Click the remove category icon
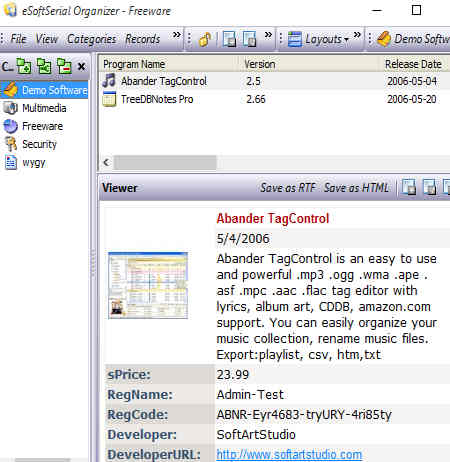The width and height of the screenshot is (450, 462). pos(64,66)
